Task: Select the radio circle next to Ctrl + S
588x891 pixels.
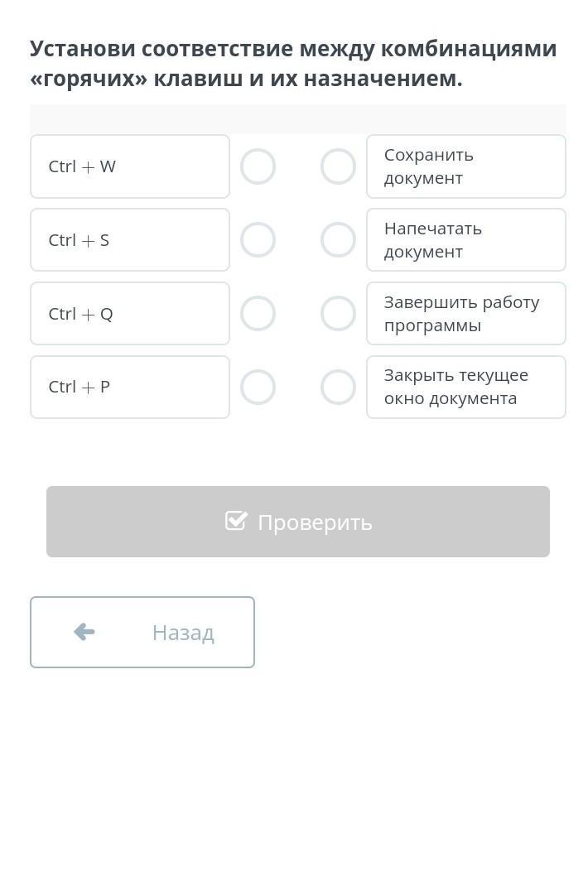Action: (x=258, y=240)
